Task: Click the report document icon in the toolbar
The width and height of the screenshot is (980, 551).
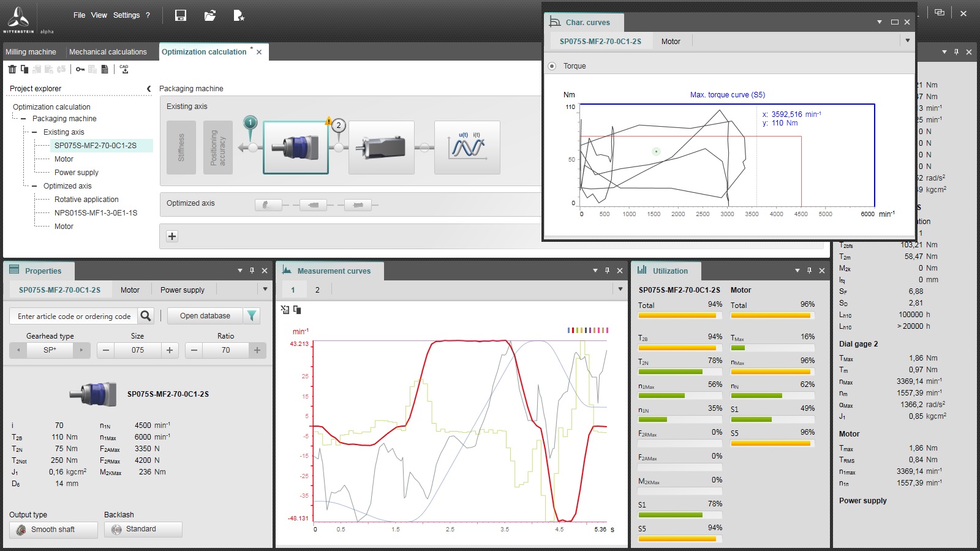Action: pos(105,69)
